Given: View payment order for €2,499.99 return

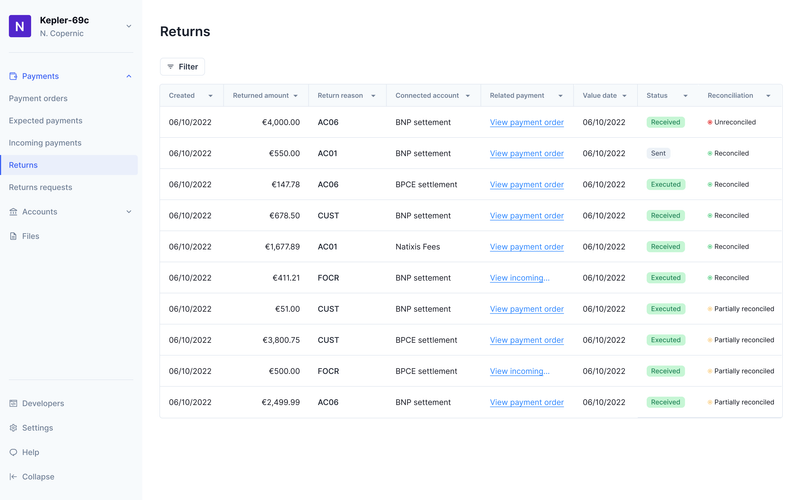Looking at the screenshot, I should click(x=527, y=403).
